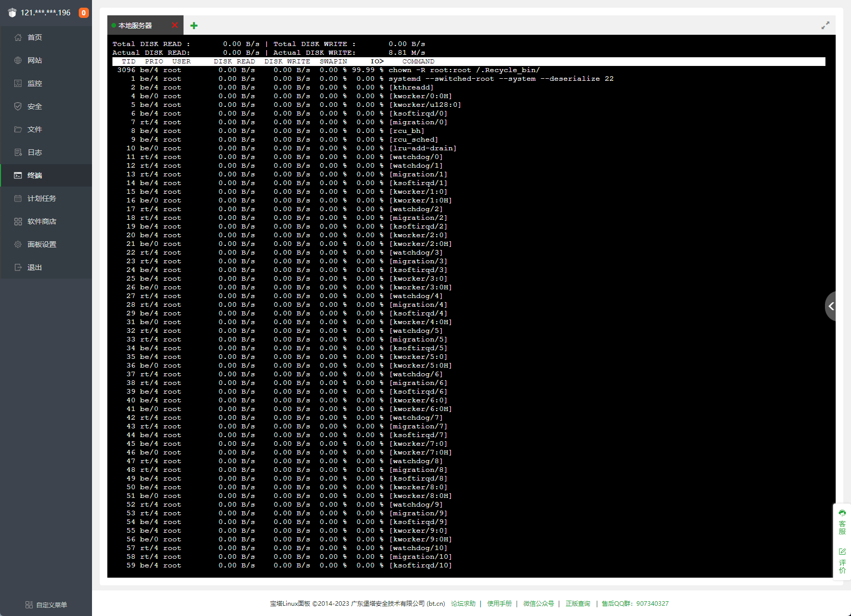Click the server IP 121.***.***.196 label
Image resolution: width=851 pixels, height=616 pixels.
point(45,13)
